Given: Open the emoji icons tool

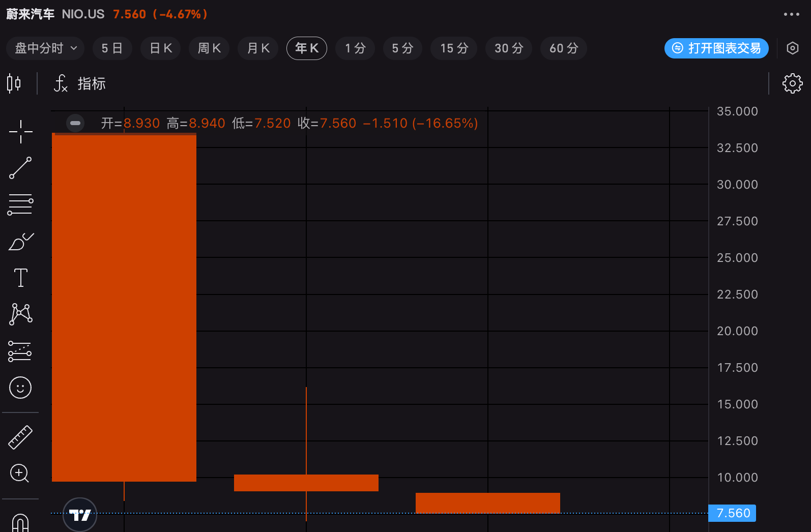Looking at the screenshot, I should point(20,388).
